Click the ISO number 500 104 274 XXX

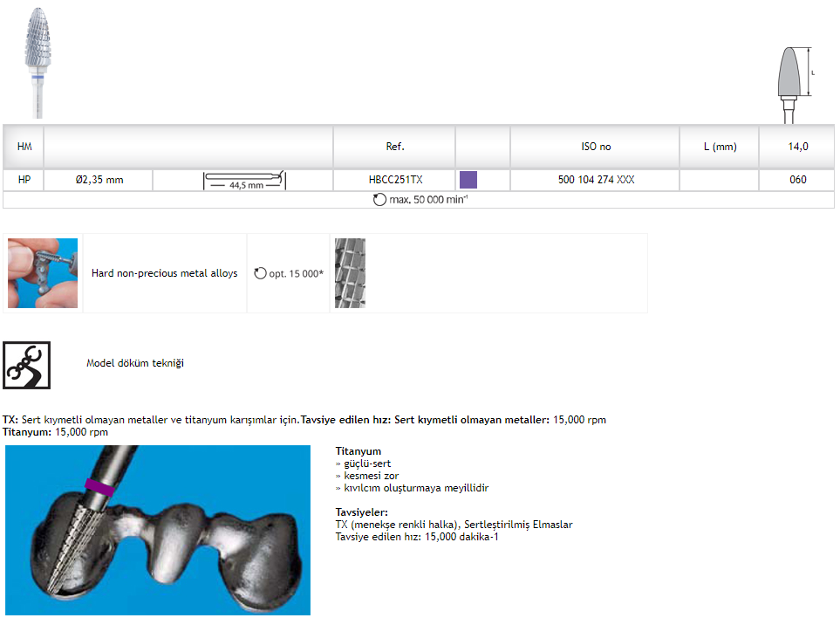tap(596, 180)
